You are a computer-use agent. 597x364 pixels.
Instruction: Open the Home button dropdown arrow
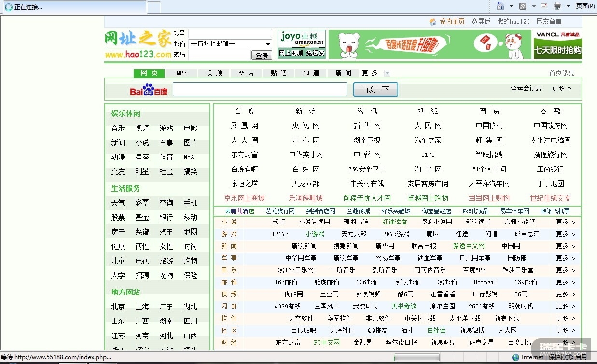(511, 6)
